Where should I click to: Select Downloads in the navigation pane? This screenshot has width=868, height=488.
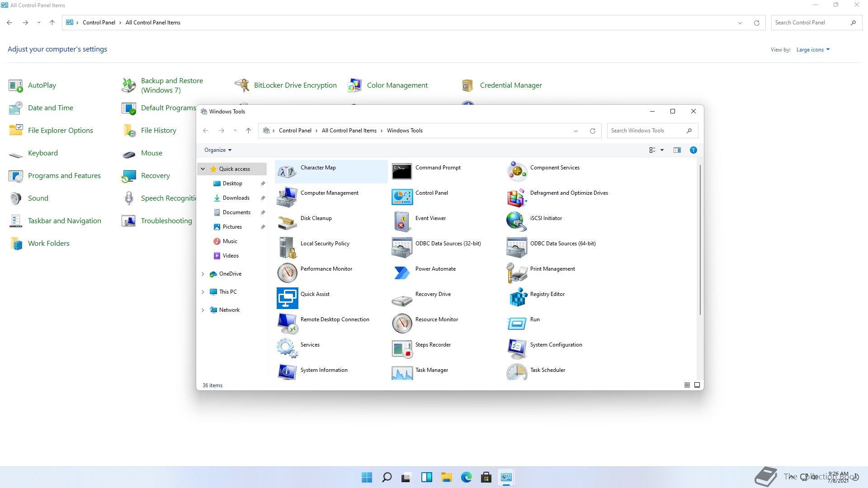pyautogui.click(x=236, y=198)
